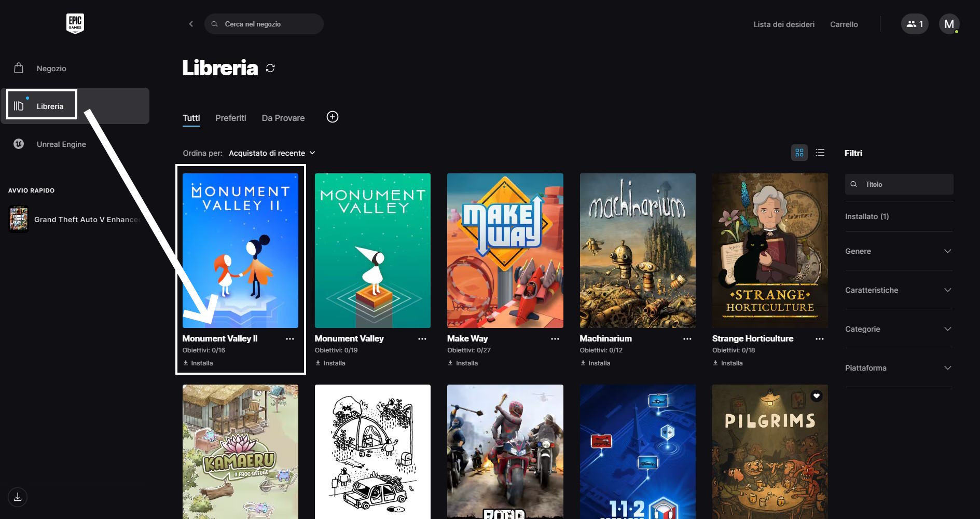Switch to the Preferiti tab
This screenshot has width=980, height=519.
tap(231, 118)
